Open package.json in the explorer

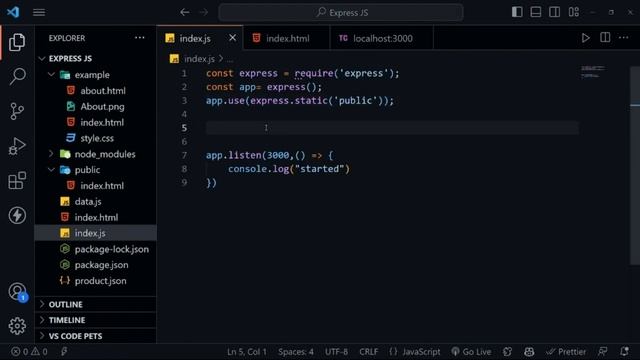(x=96, y=265)
